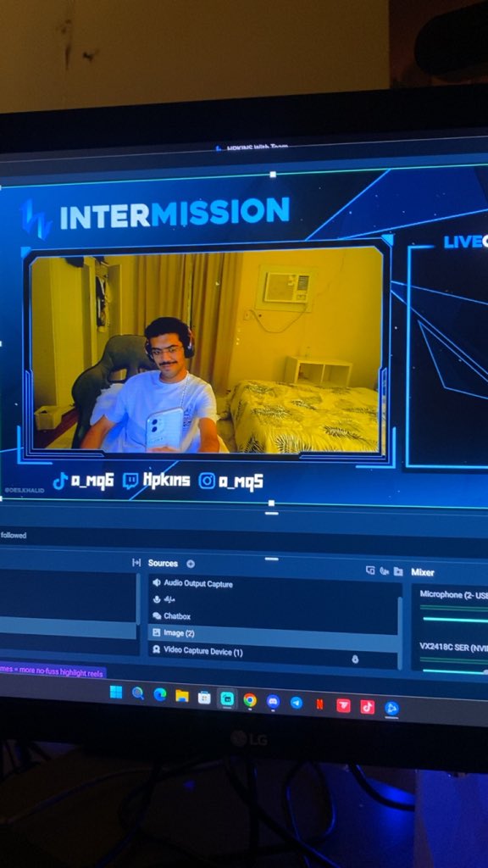Open Microsoft Store from the taskbar
Viewport: 488px width, 868px height.
(204, 698)
